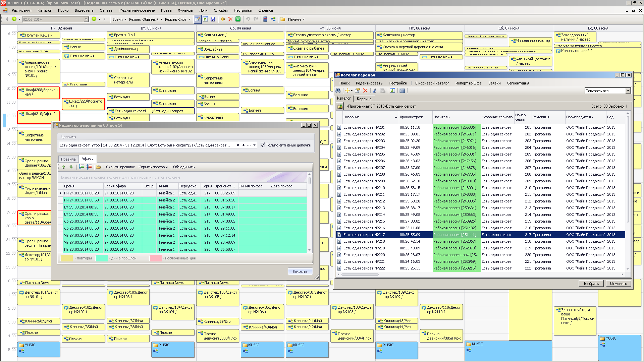Click the Отменить button in catalog
644x362 pixels.
[x=618, y=284]
